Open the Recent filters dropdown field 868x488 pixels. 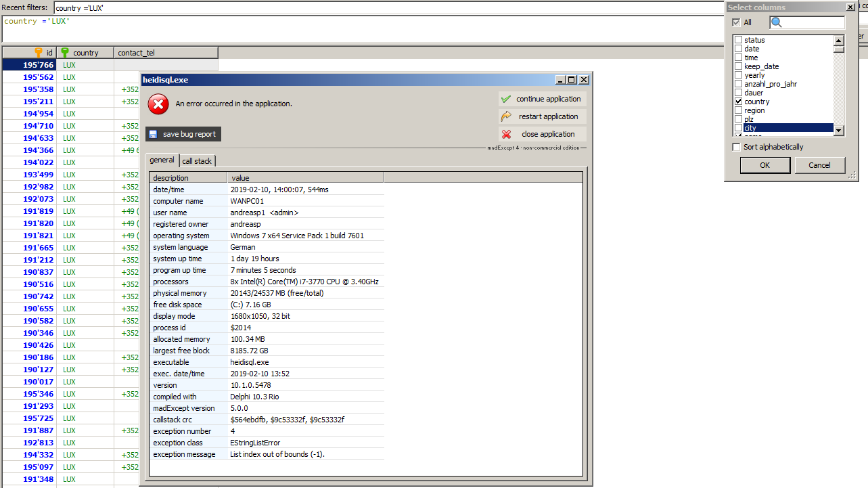click(x=389, y=7)
